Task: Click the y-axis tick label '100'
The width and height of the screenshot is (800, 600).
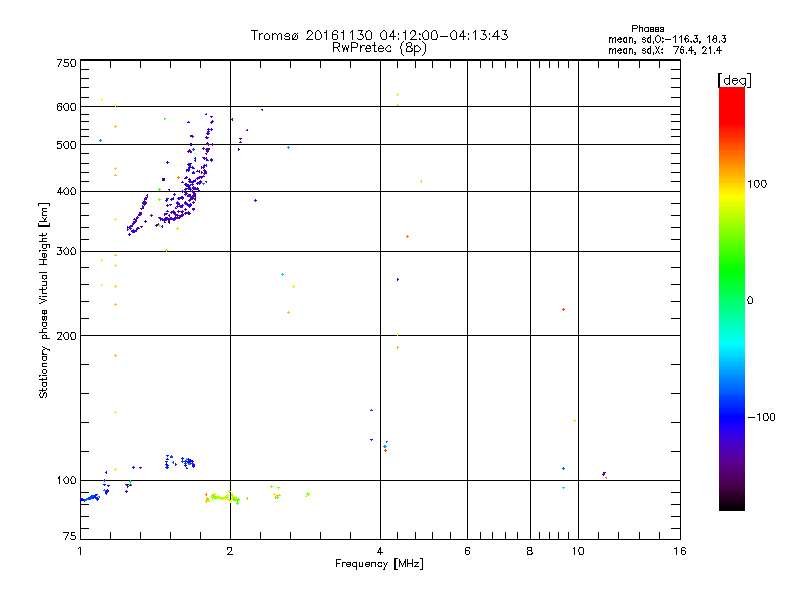Action: pyautogui.click(x=67, y=481)
